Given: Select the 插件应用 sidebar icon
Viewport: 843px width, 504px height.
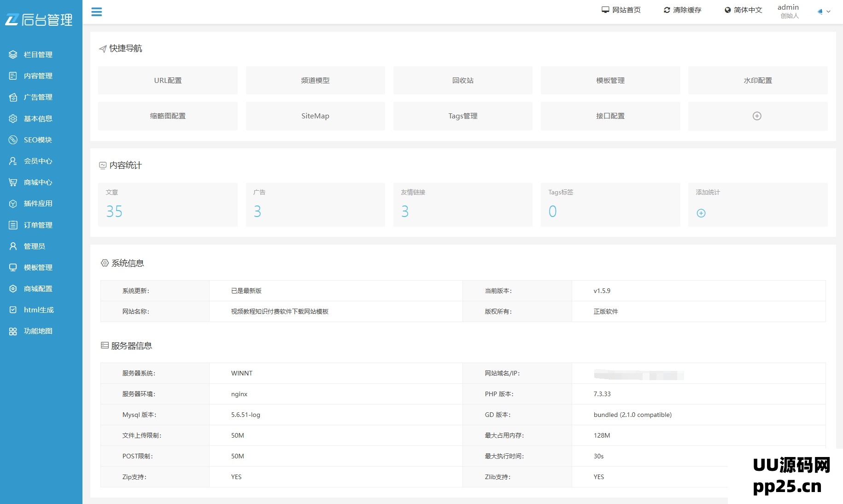Looking at the screenshot, I should point(12,204).
